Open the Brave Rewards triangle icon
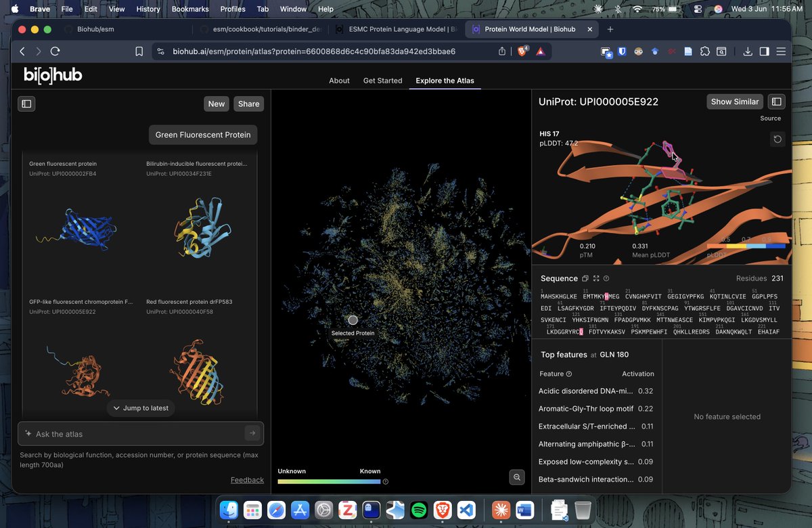This screenshot has width=812, height=528. [x=541, y=51]
